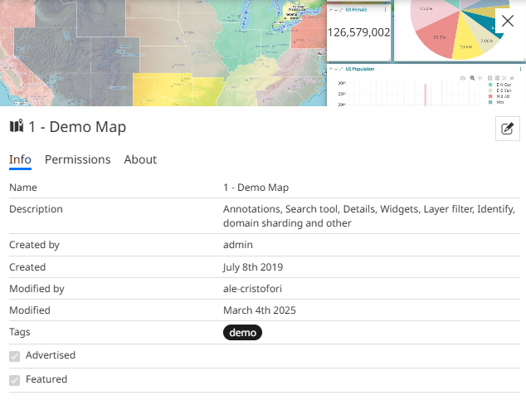Select the About tab
This screenshot has width=526, height=420.
coord(140,159)
